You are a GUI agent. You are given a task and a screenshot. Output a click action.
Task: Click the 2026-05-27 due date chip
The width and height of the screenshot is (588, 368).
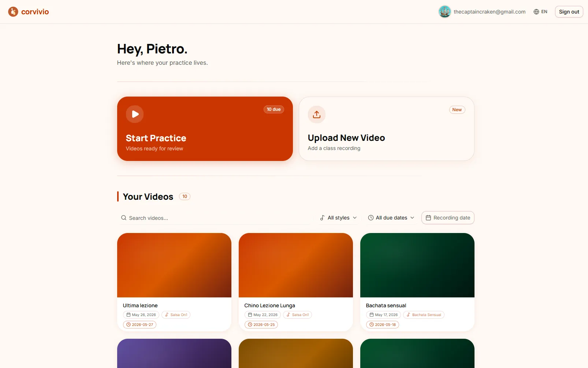pyautogui.click(x=139, y=324)
